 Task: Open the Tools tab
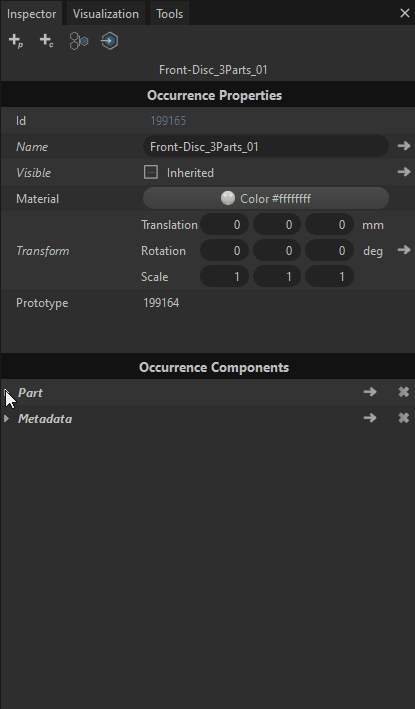[x=170, y=14]
